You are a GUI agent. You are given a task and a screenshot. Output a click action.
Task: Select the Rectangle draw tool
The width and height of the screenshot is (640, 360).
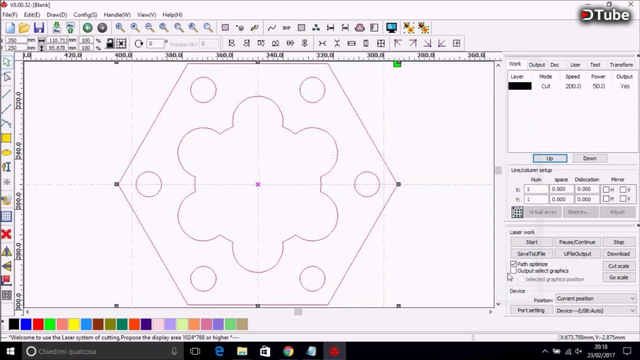pyautogui.click(x=7, y=138)
